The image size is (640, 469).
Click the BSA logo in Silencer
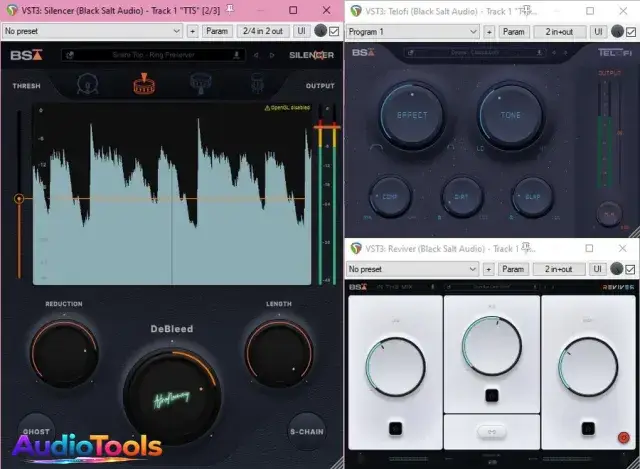tap(27, 55)
